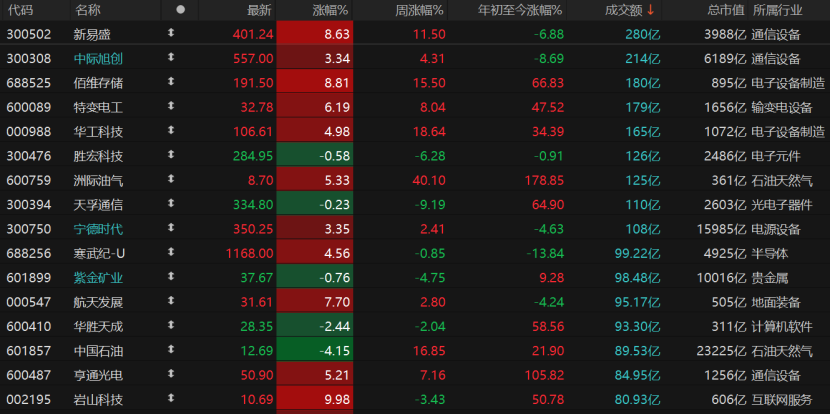
Task: Click the up-down marker icon in 佰维存储 row
Action: point(170,82)
